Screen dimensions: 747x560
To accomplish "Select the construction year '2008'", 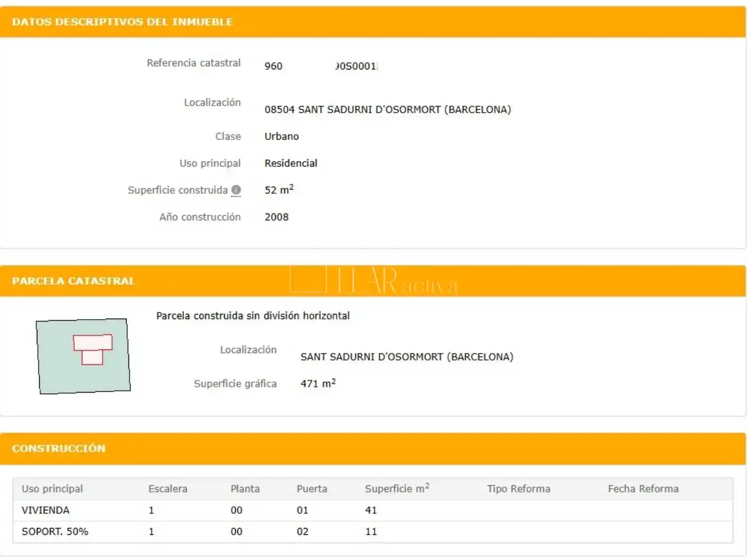I will [x=277, y=217].
